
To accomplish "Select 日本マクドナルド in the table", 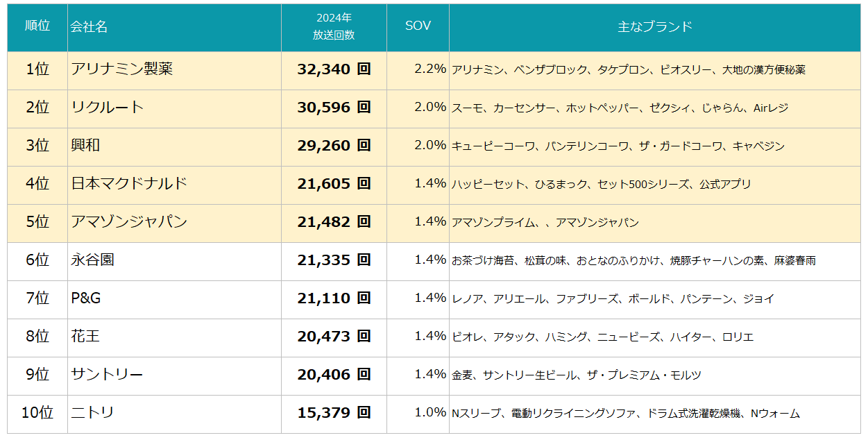I will point(129,183).
